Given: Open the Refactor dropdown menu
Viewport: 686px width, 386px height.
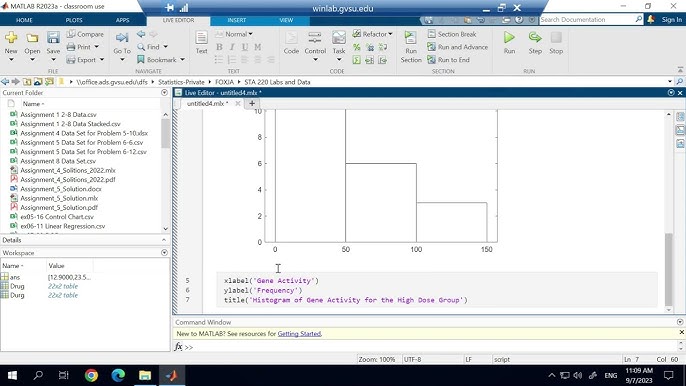Looking at the screenshot, I should [x=372, y=34].
